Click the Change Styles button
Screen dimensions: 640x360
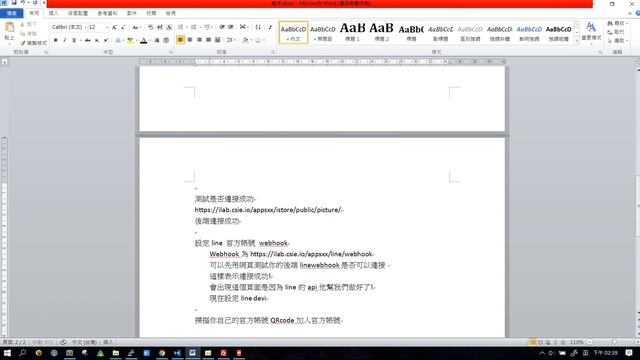pos(591,32)
